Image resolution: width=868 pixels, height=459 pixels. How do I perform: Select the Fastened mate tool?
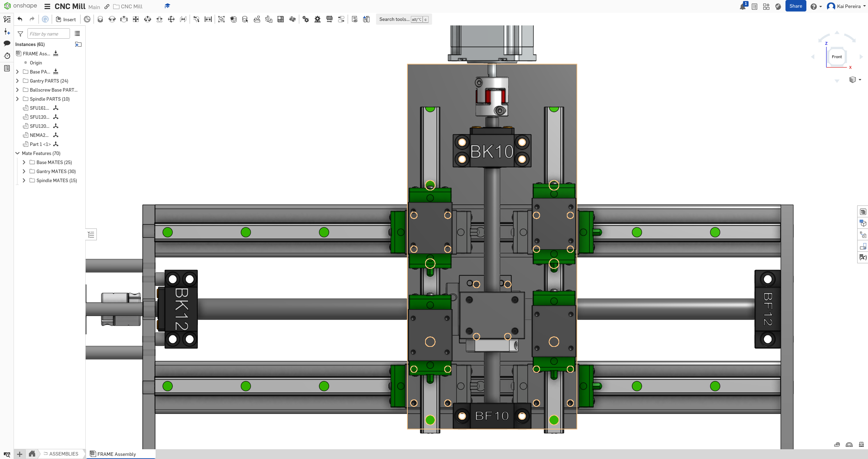point(100,19)
